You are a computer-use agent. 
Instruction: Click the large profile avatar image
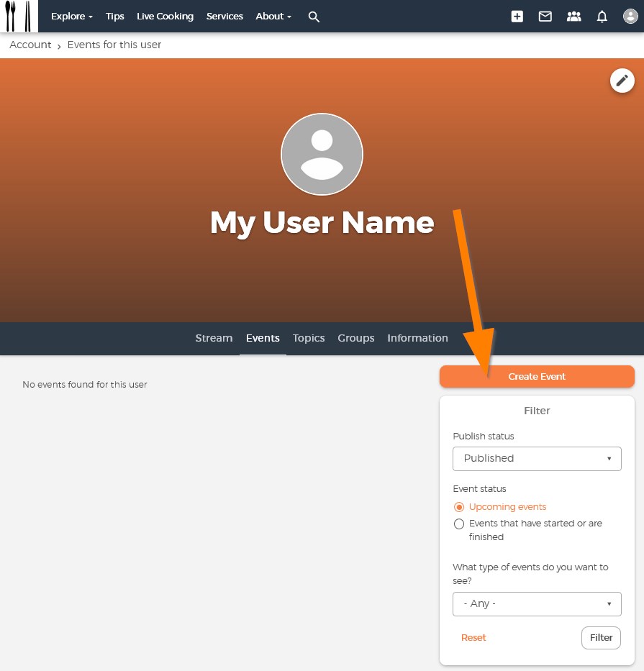[322, 154]
